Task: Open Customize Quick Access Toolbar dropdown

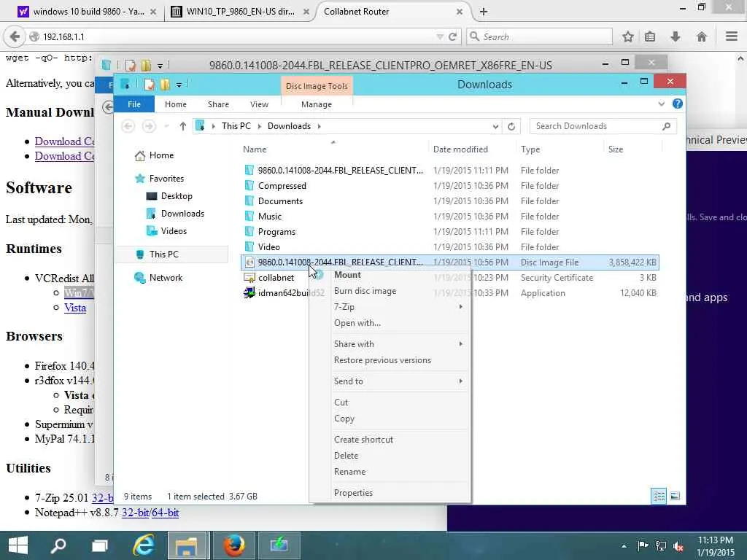Action: [x=179, y=85]
